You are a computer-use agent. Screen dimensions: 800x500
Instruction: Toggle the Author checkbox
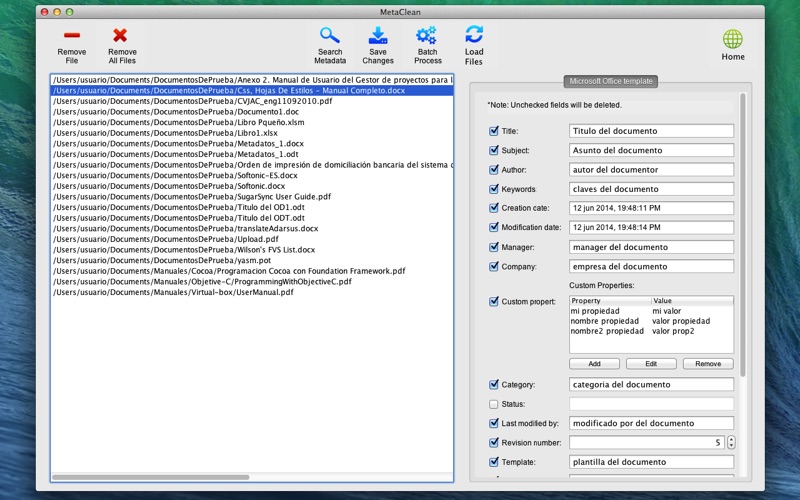point(493,169)
